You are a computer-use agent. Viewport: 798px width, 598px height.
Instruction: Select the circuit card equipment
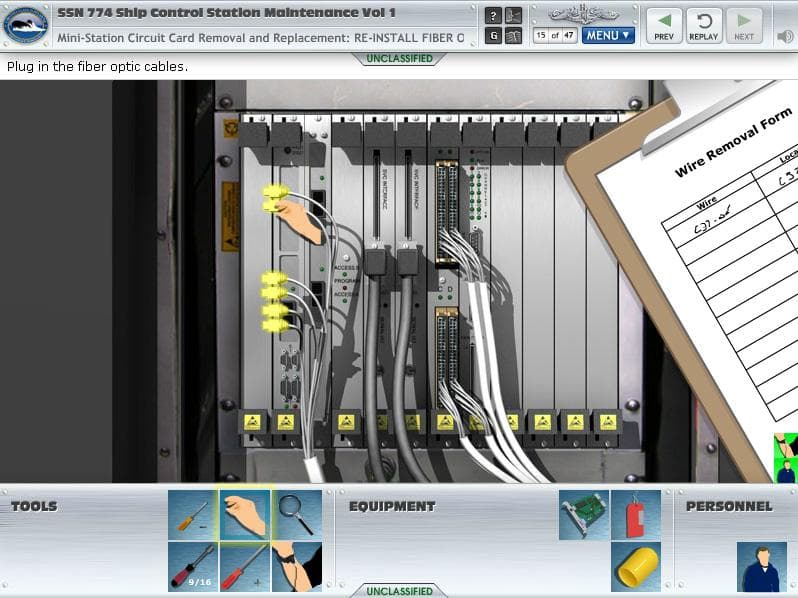tap(584, 515)
